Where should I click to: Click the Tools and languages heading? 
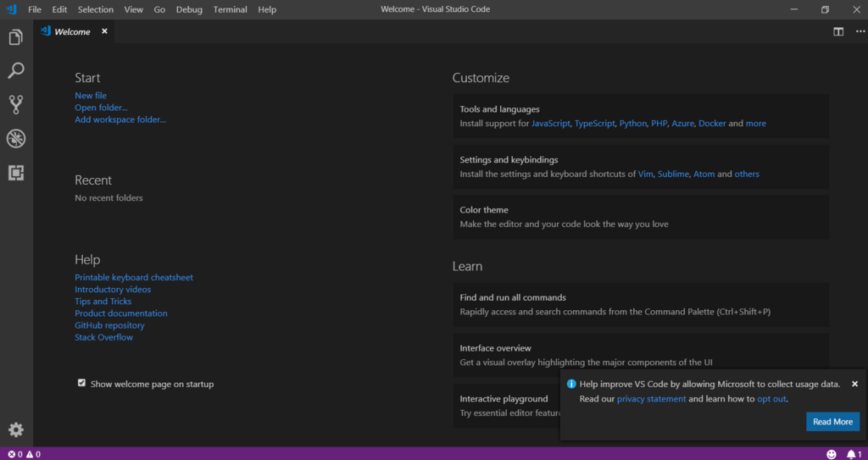pos(500,109)
